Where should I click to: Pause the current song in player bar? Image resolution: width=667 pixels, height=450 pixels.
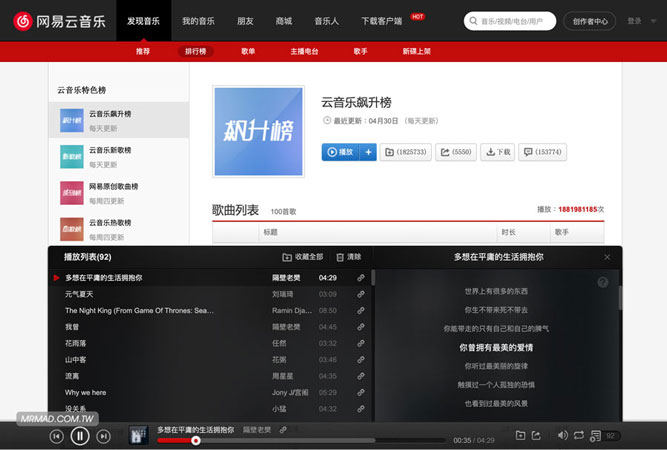(x=80, y=435)
